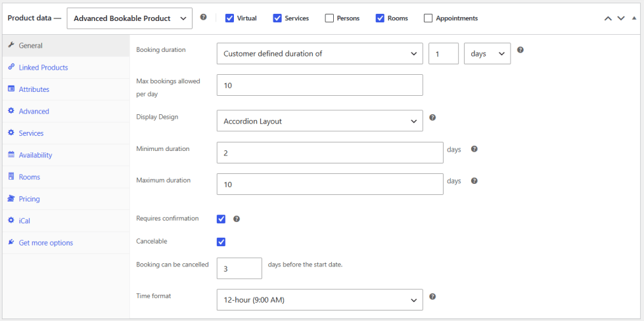Click the link icon beside Linked Products

(11, 67)
